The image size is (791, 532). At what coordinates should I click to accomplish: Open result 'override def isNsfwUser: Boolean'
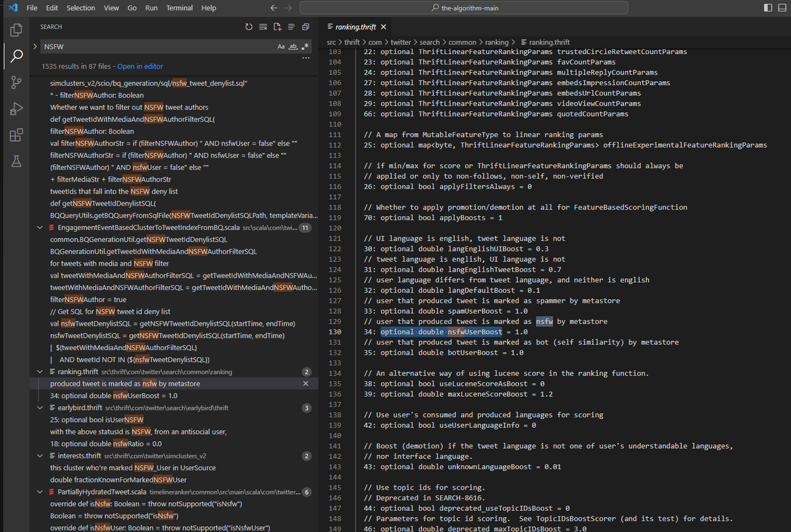[160, 528]
